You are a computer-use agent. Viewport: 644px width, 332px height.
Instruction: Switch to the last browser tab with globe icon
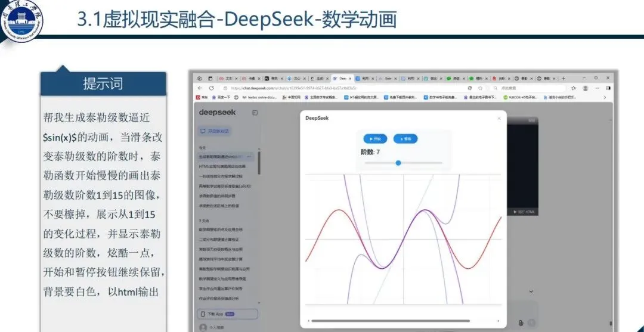point(547,79)
